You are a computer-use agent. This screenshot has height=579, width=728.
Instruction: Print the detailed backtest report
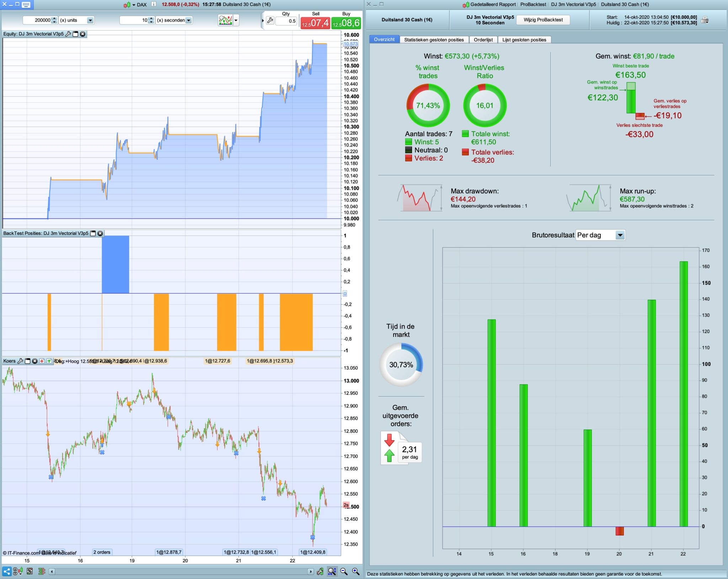705,20
